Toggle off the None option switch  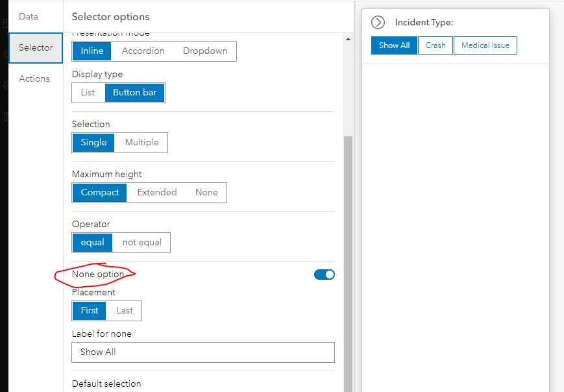[324, 275]
